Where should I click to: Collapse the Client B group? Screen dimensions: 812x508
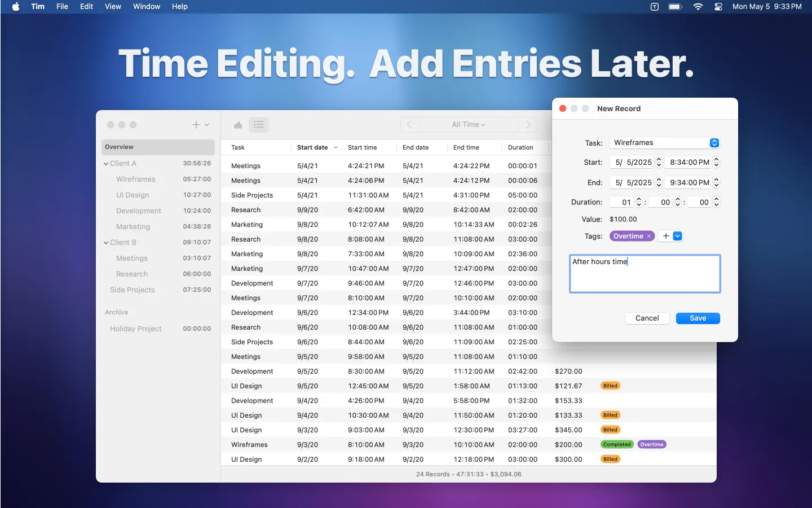point(106,243)
